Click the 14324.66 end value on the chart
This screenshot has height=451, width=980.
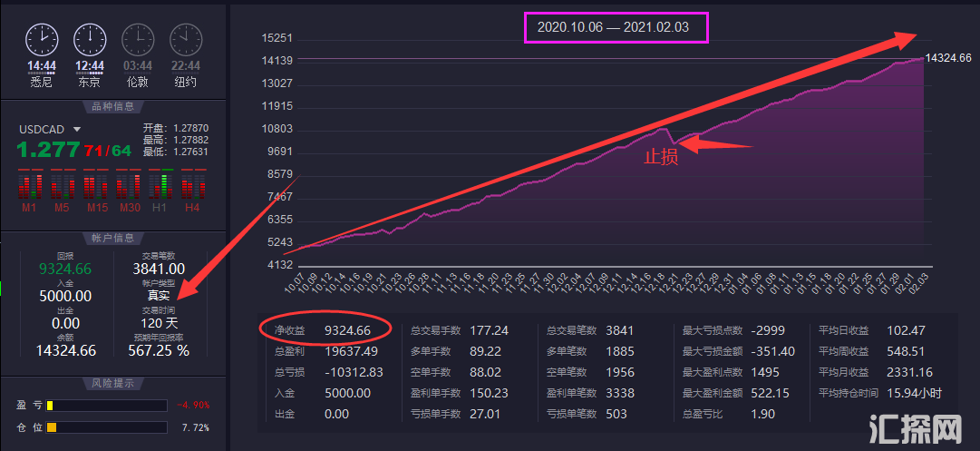pyautogui.click(x=947, y=58)
